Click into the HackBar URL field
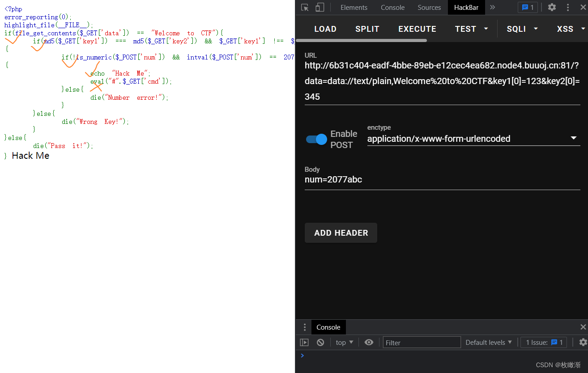588x373 pixels. coord(442,81)
